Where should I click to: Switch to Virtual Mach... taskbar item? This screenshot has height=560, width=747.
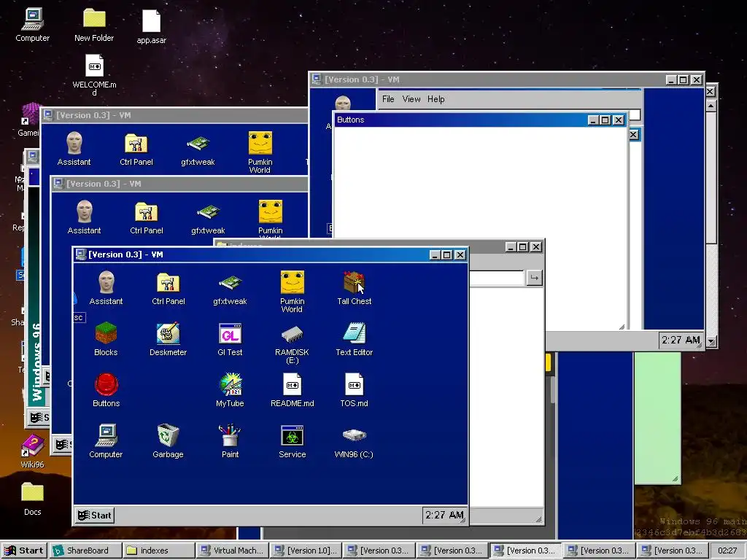(x=233, y=551)
